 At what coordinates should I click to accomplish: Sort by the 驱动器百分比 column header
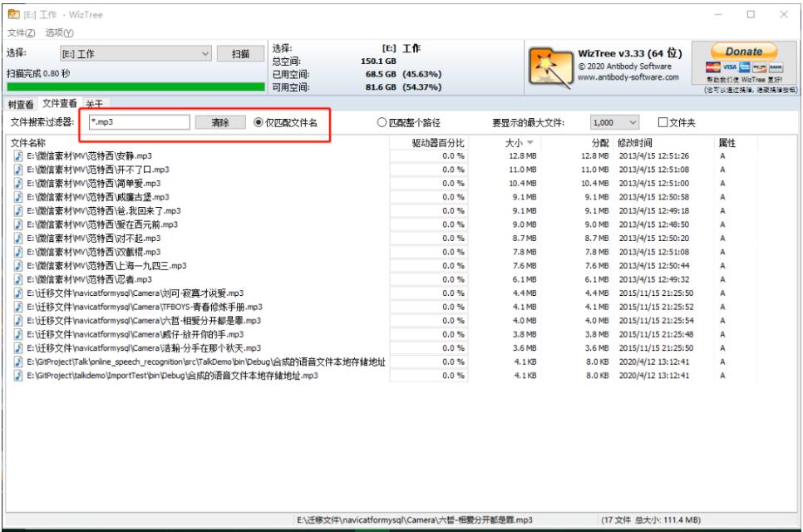438,143
